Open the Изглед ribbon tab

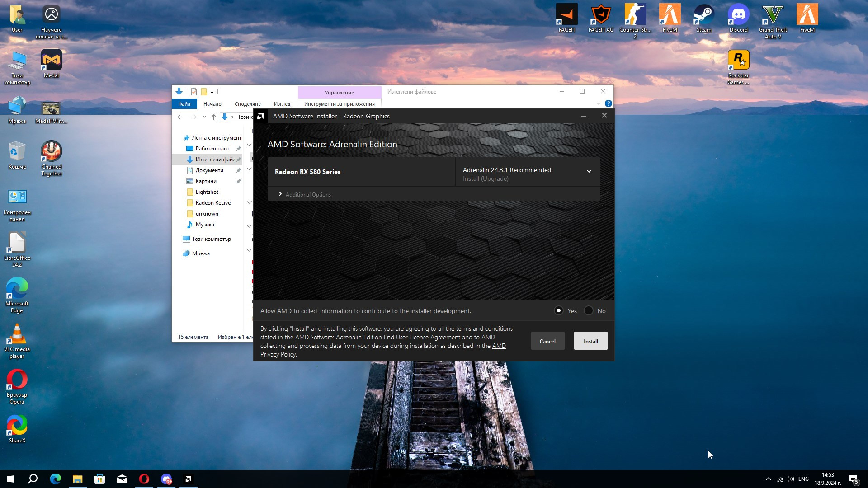point(282,104)
